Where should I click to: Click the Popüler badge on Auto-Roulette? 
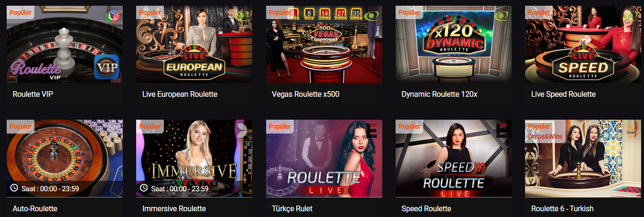click(x=21, y=126)
